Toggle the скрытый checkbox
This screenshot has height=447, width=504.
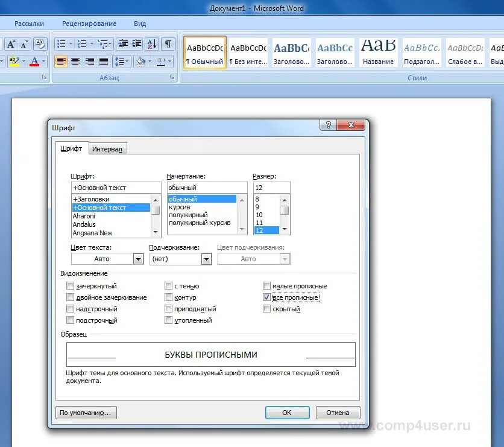coord(266,309)
